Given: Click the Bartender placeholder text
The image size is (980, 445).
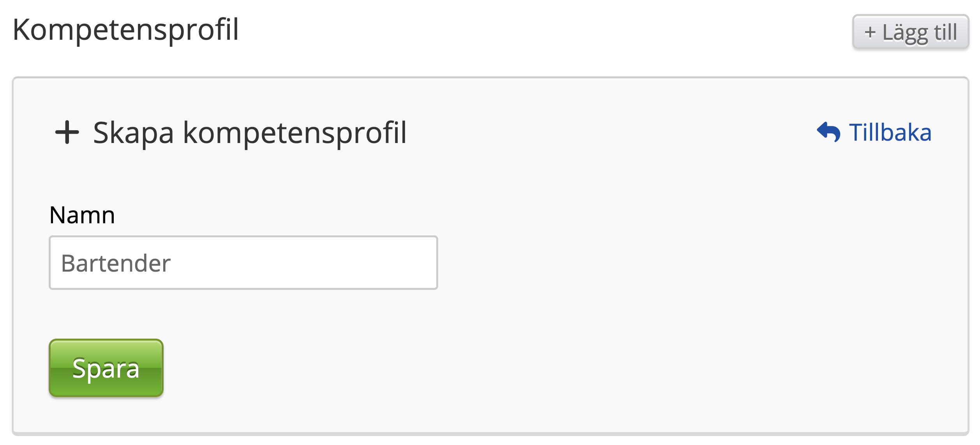Looking at the screenshot, I should [x=116, y=263].
